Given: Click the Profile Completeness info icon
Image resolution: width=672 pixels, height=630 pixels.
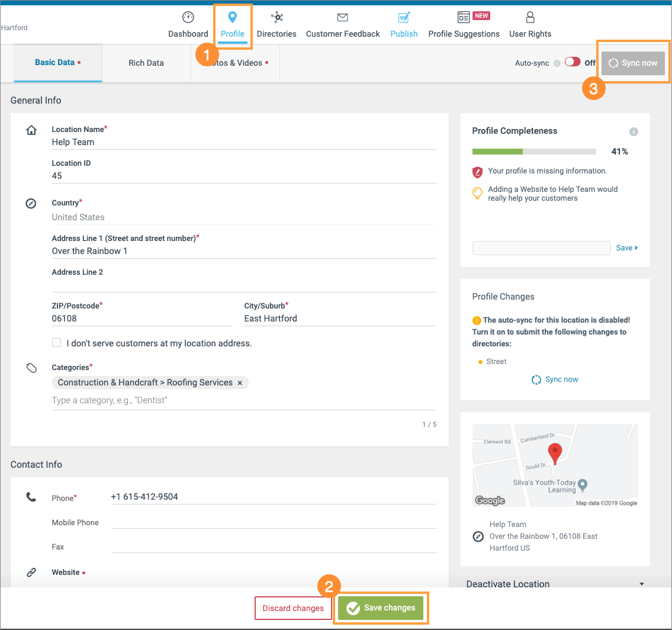Looking at the screenshot, I should (x=634, y=131).
